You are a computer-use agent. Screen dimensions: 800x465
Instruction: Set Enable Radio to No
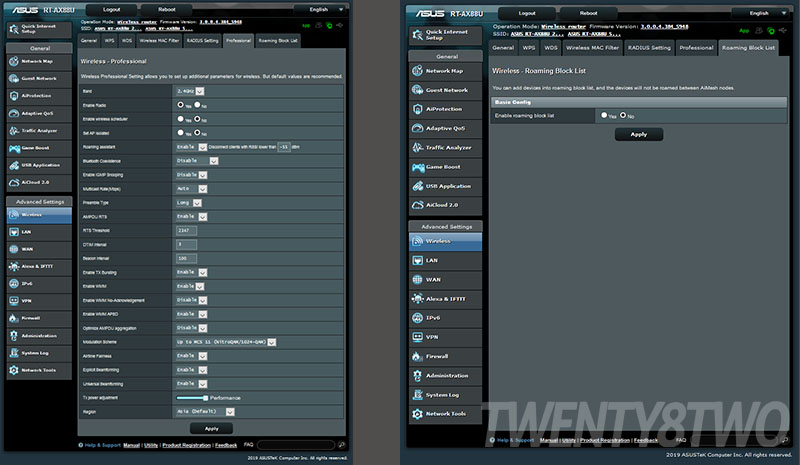pyautogui.click(x=197, y=105)
